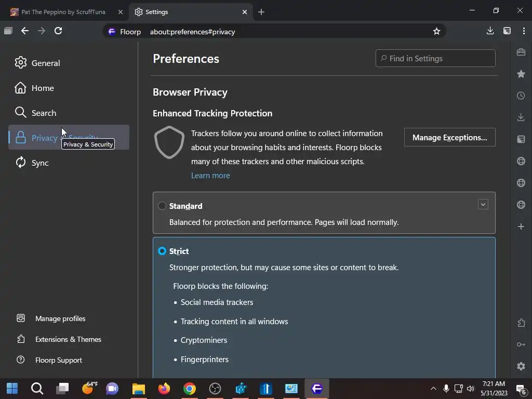Click the address bar URL text
Viewport: 532px width, 399px height.
(192, 32)
